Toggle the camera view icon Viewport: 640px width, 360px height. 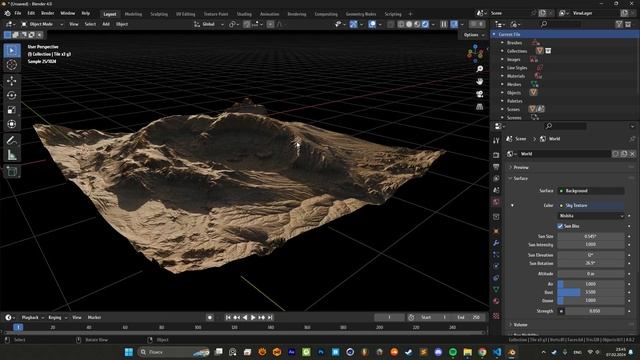click(x=480, y=94)
